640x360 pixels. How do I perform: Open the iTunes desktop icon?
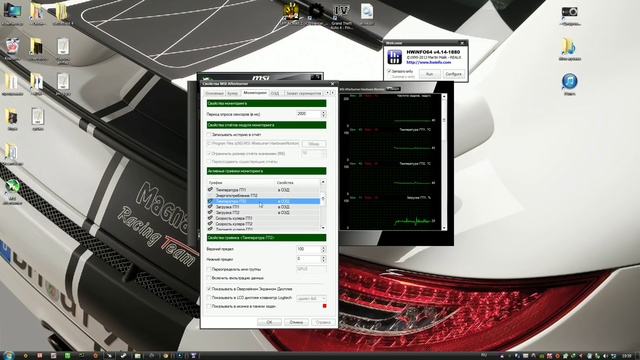(x=570, y=84)
